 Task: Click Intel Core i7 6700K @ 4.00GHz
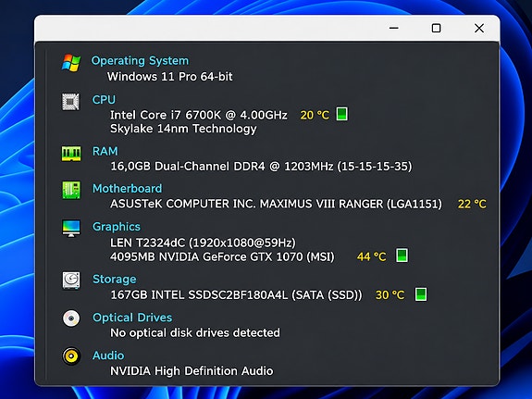199,115
